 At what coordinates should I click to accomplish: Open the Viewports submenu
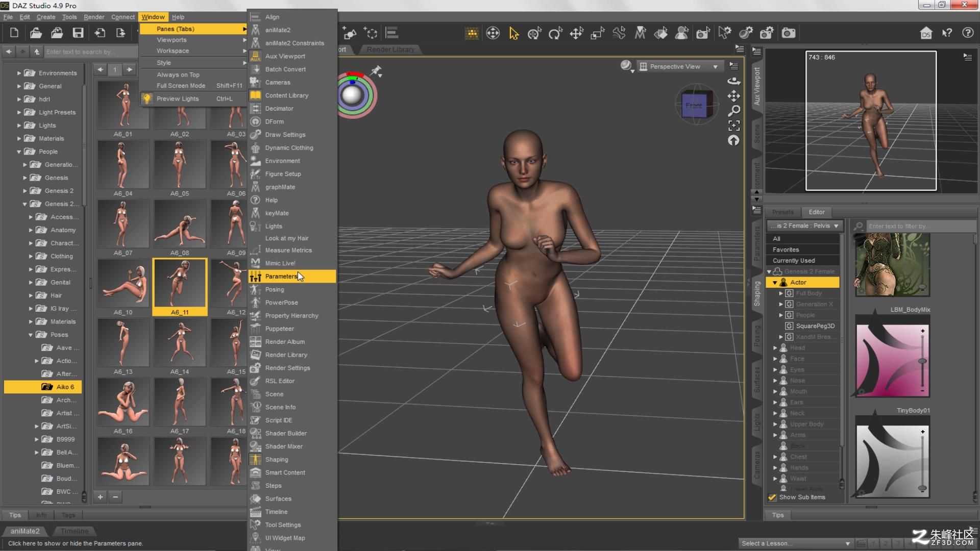(x=193, y=40)
